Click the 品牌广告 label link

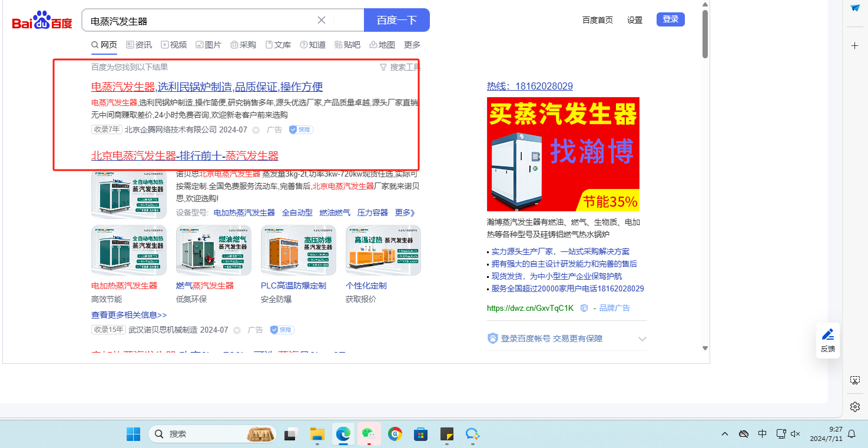[x=615, y=308]
